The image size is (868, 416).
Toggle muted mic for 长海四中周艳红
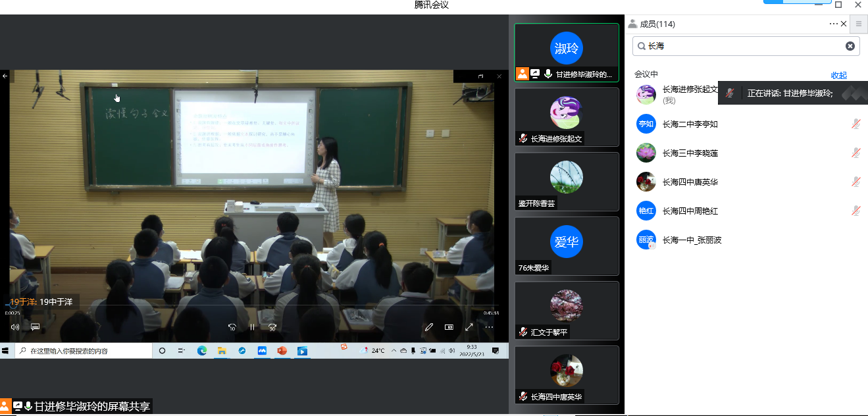(855, 211)
